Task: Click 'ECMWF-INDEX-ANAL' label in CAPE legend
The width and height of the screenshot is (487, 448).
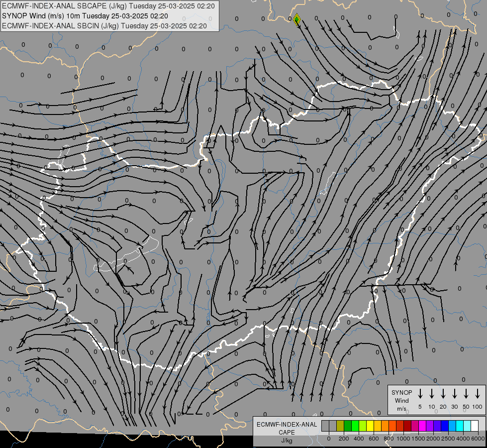Action: point(287,425)
